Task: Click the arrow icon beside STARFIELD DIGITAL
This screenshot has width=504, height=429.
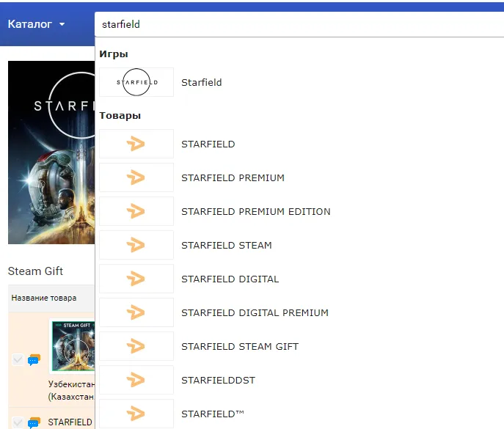Action: coord(136,279)
